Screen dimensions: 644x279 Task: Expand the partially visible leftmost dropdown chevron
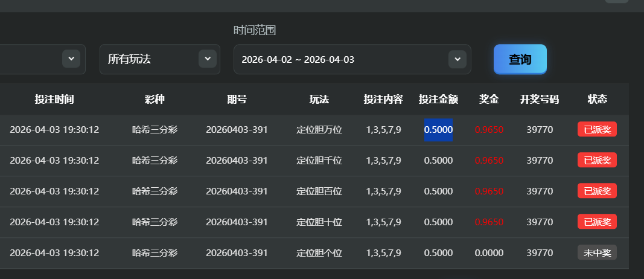71,59
